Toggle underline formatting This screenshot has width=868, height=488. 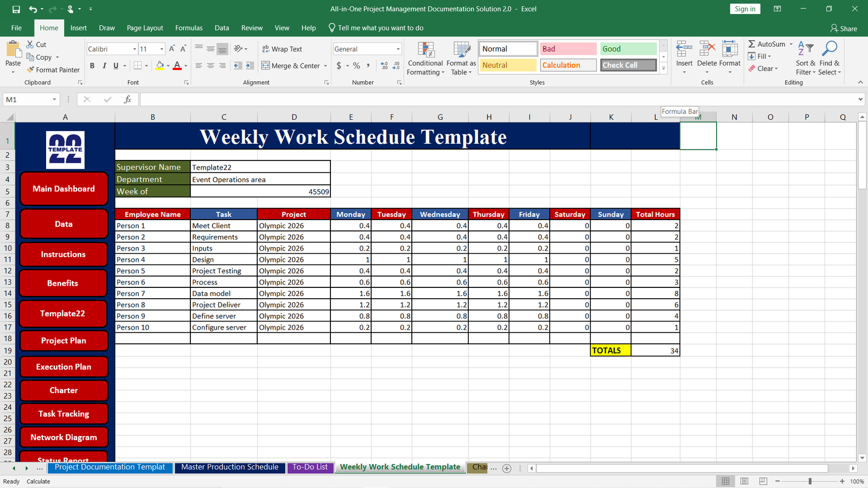(116, 66)
